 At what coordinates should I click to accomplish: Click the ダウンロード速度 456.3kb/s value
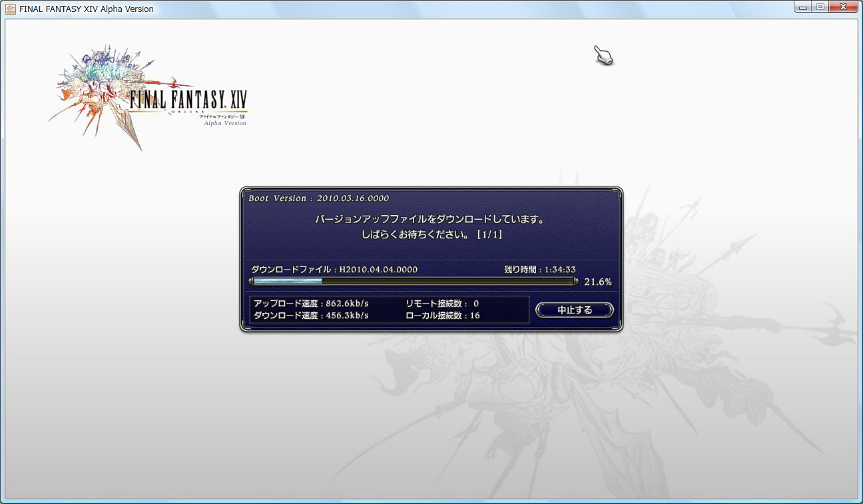click(311, 316)
